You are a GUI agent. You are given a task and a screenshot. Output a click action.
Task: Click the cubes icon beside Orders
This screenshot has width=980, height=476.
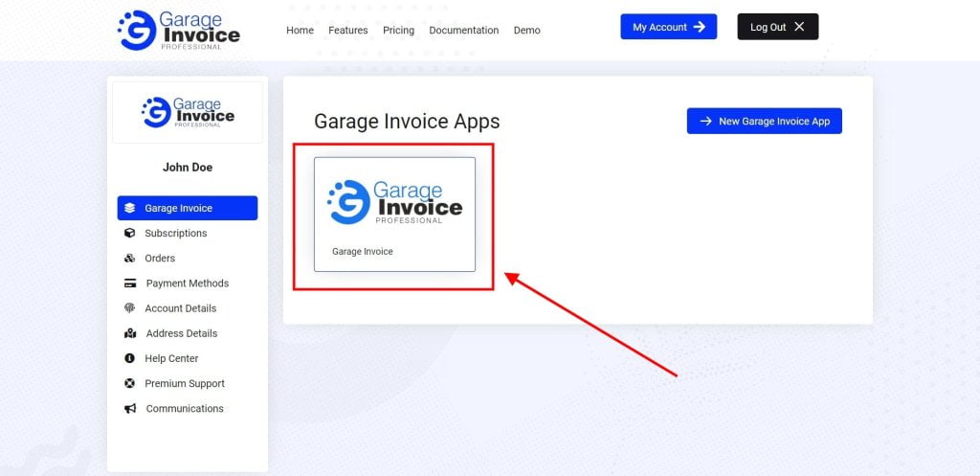(129, 258)
